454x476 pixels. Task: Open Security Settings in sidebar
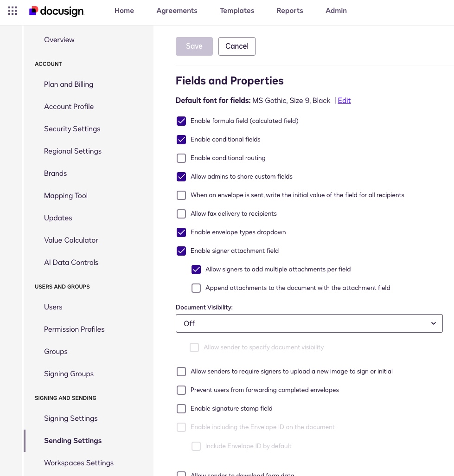point(72,129)
